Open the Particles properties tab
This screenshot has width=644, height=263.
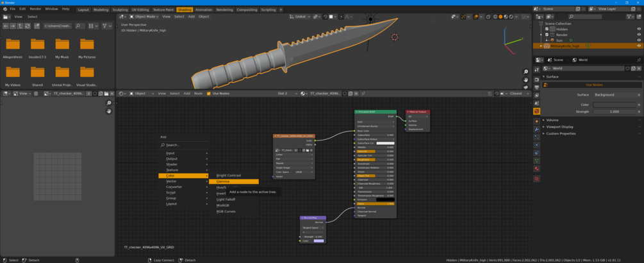(x=536, y=137)
